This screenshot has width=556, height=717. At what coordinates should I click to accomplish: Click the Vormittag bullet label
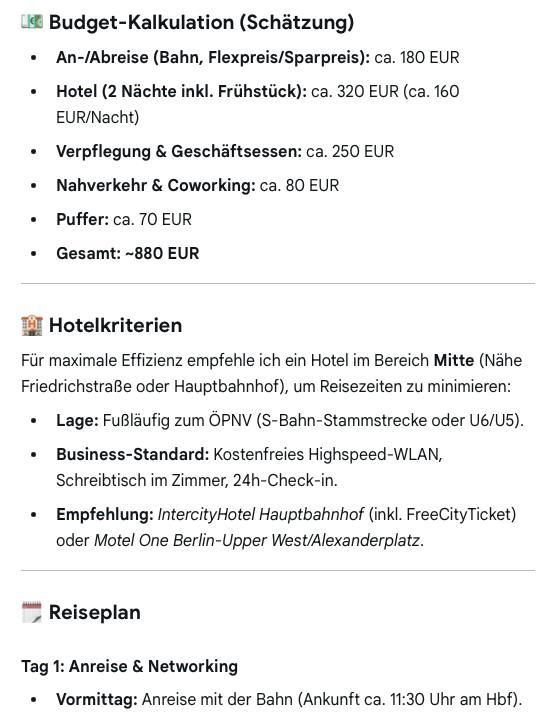97,700
